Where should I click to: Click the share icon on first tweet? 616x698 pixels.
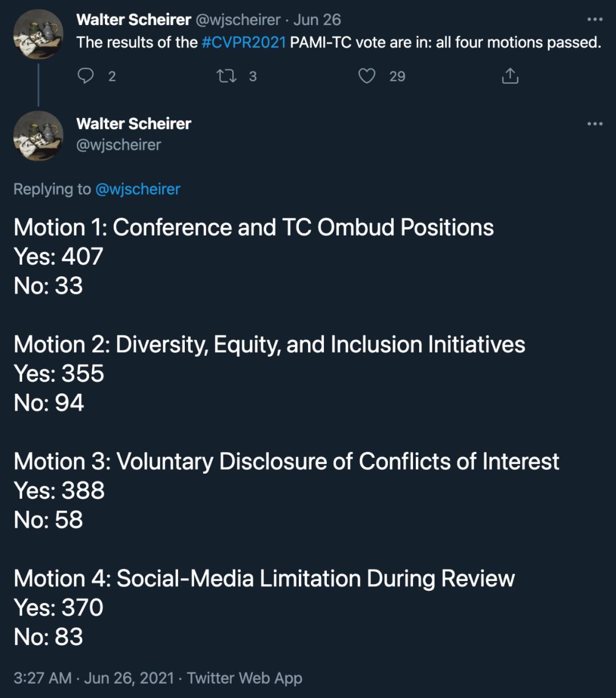coord(510,76)
